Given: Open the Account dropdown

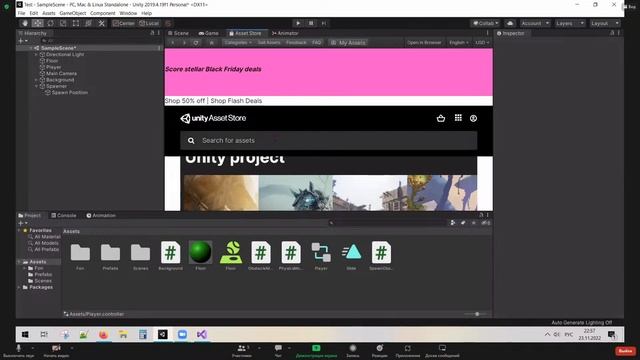Looking at the screenshot, I should [x=535, y=23].
